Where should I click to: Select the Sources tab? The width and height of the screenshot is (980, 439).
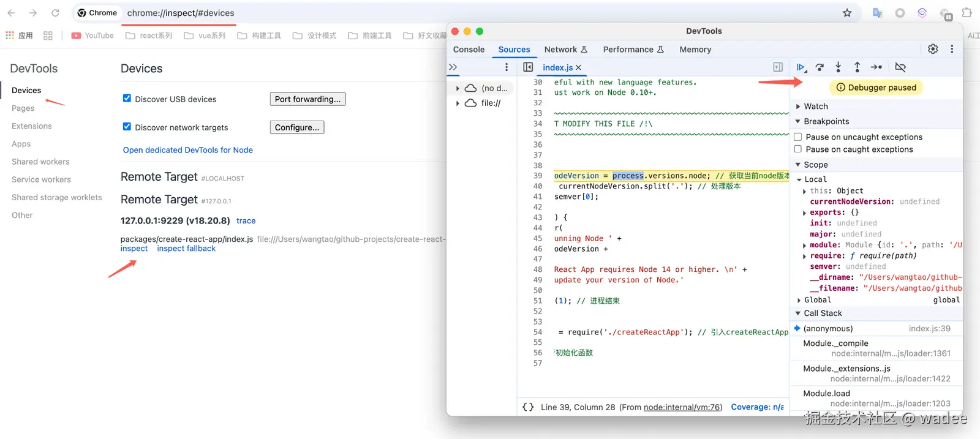click(x=514, y=50)
